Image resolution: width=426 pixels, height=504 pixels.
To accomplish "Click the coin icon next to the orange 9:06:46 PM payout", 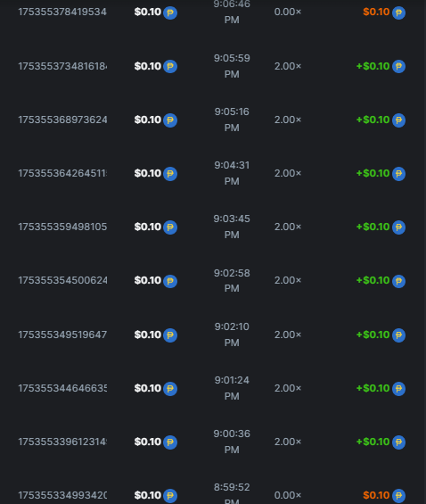I will click(x=398, y=12).
